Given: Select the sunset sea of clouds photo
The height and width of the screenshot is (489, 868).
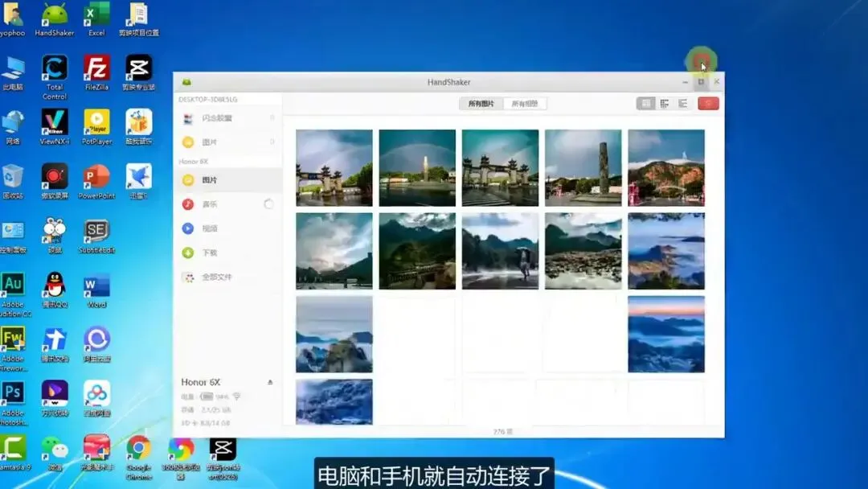Looking at the screenshot, I should [x=666, y=334].
